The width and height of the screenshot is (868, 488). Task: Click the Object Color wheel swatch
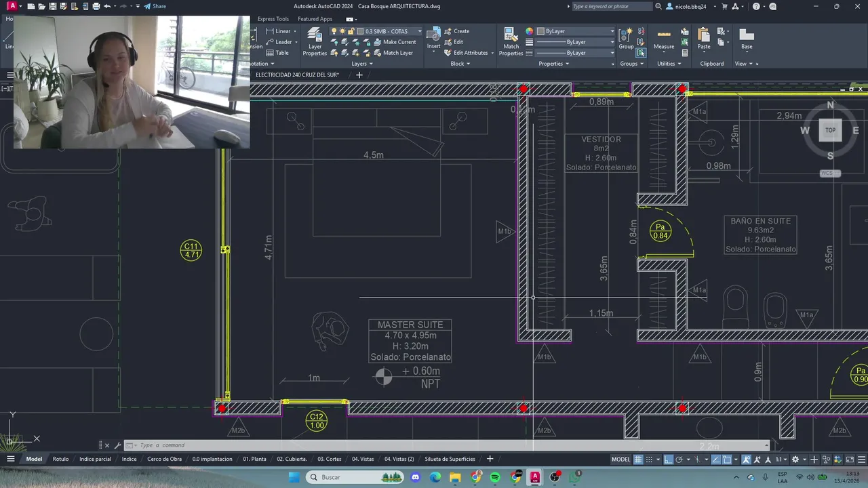[529, 31]
